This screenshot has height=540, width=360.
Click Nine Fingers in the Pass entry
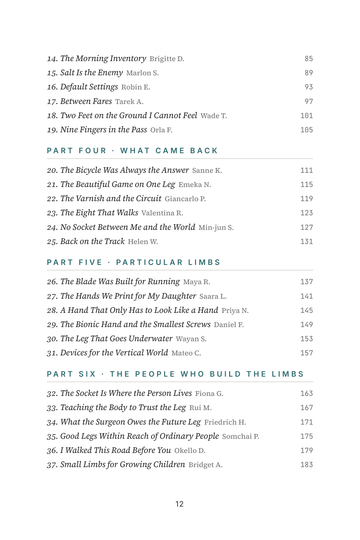(x=179, y=129)
